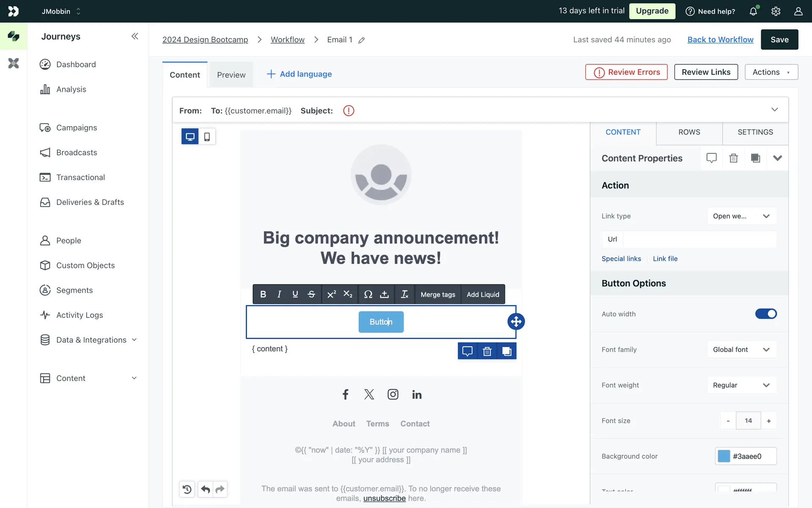Turn off the Auto width toggle
Viewport: 812px width, 508px height.
tap(765, 314)
